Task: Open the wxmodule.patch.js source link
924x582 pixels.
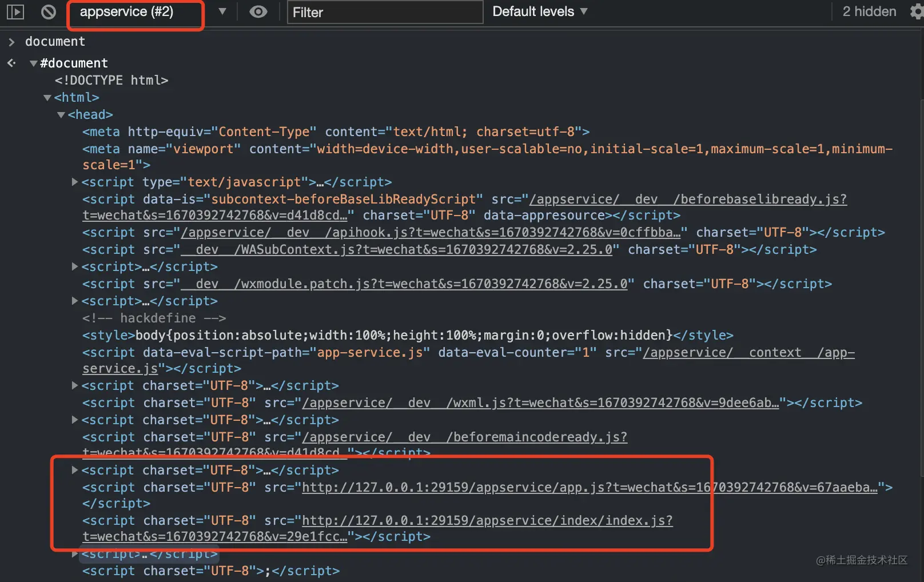Action: click(x=404, y=284)
